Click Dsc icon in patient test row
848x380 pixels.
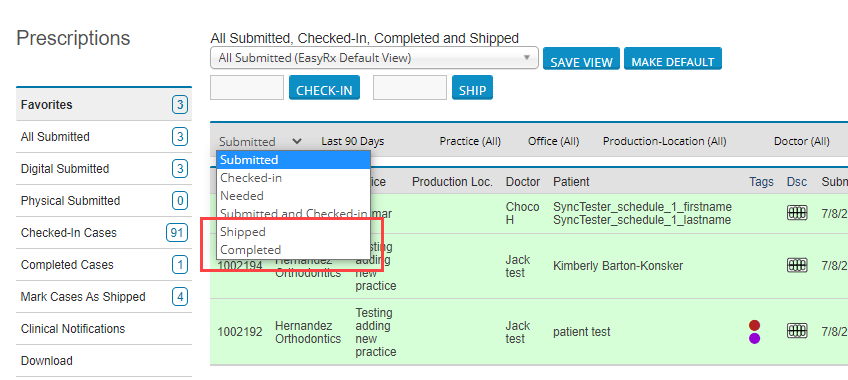[797, 331]
